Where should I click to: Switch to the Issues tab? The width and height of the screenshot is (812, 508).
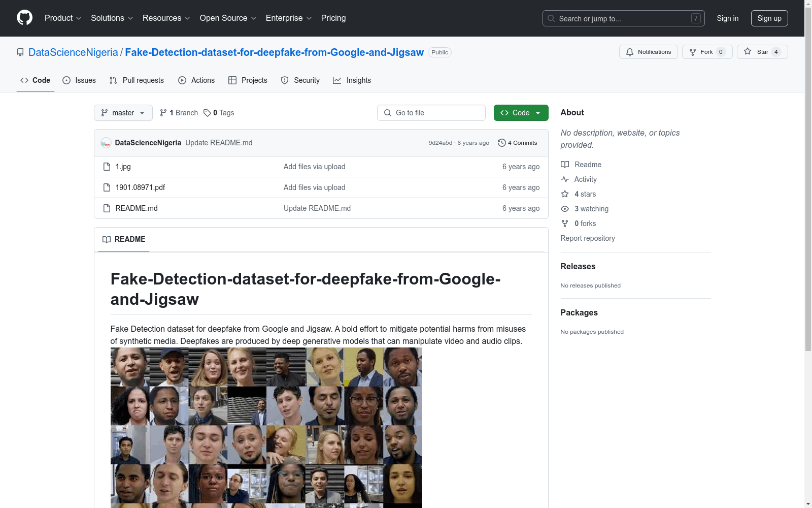(79, 80)
